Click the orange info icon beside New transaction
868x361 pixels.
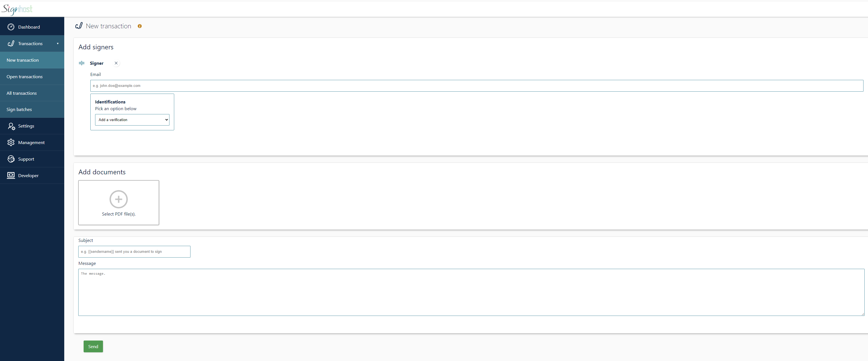click(139, 26)
